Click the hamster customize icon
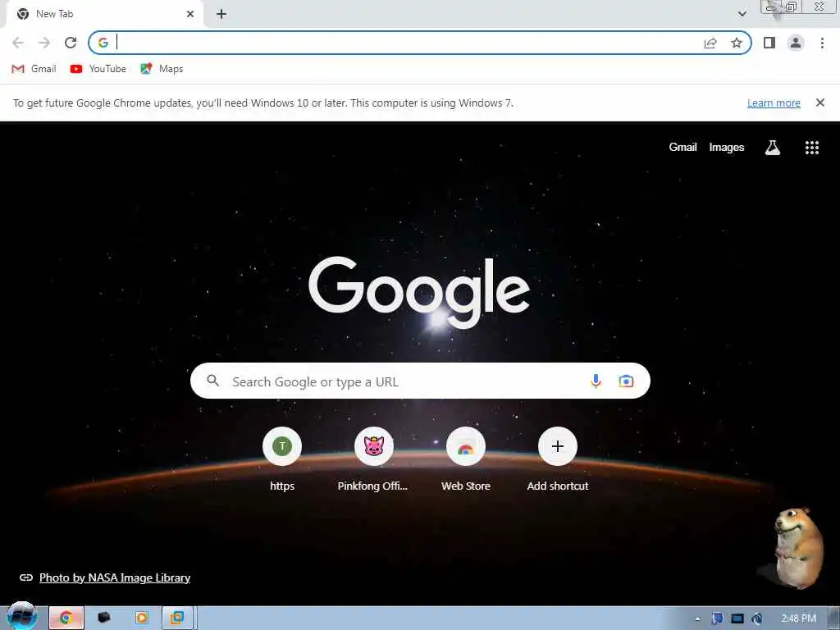The width and height of the screenshot is (840, 630). tap(797, 547)
